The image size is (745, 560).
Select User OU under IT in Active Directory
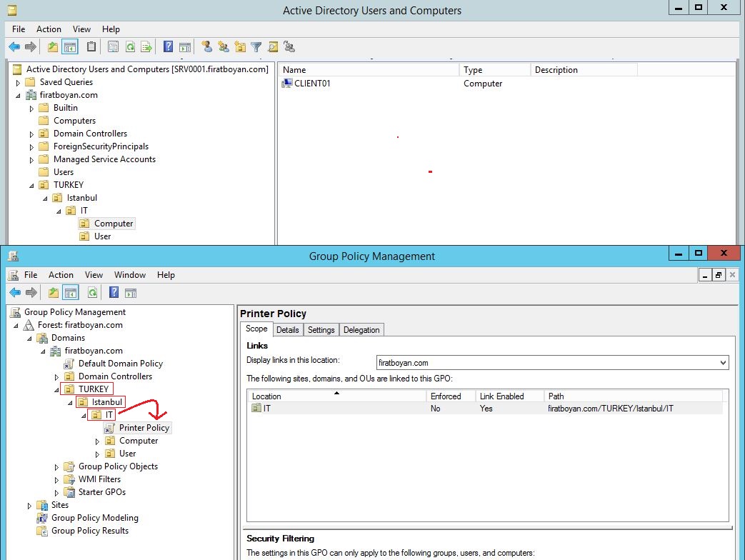point(102,236)
